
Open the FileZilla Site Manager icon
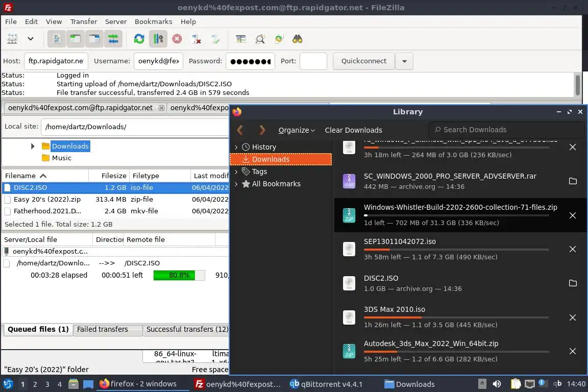(12, 39)
